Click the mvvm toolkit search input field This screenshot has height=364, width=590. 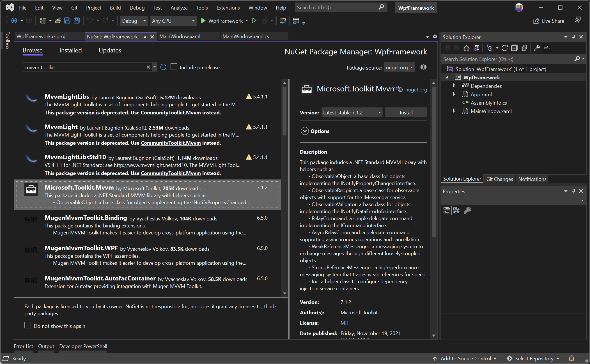coord(84,68)
